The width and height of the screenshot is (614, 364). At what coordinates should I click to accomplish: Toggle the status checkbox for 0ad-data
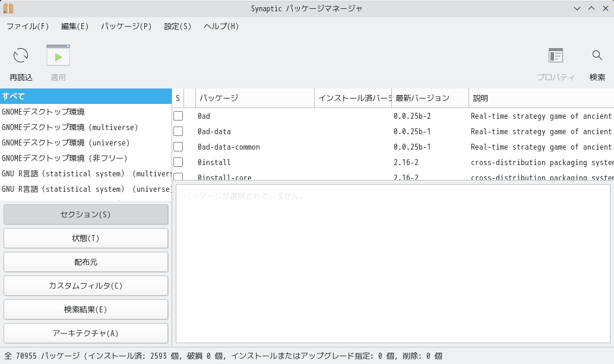[x=178, y=131]
